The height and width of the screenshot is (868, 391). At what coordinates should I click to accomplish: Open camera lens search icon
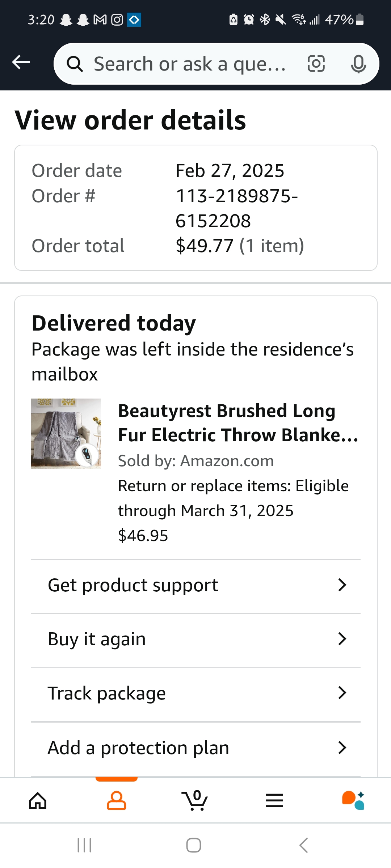(316, 64)
